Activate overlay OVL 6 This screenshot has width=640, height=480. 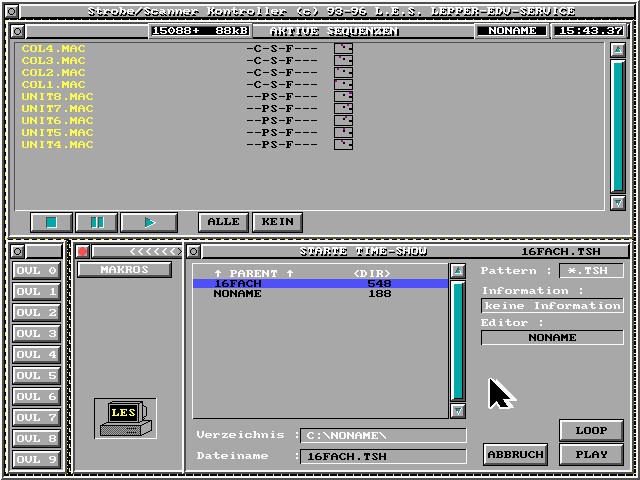[x=37, y=397]
